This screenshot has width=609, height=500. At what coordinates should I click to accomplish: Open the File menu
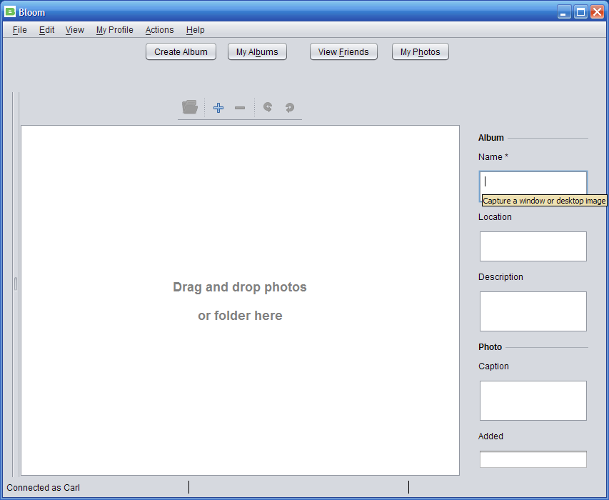tap(20, 30)
